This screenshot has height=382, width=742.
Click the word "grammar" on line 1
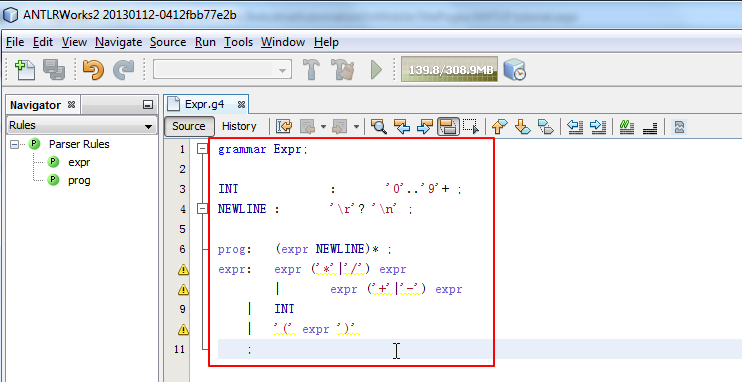242,150
